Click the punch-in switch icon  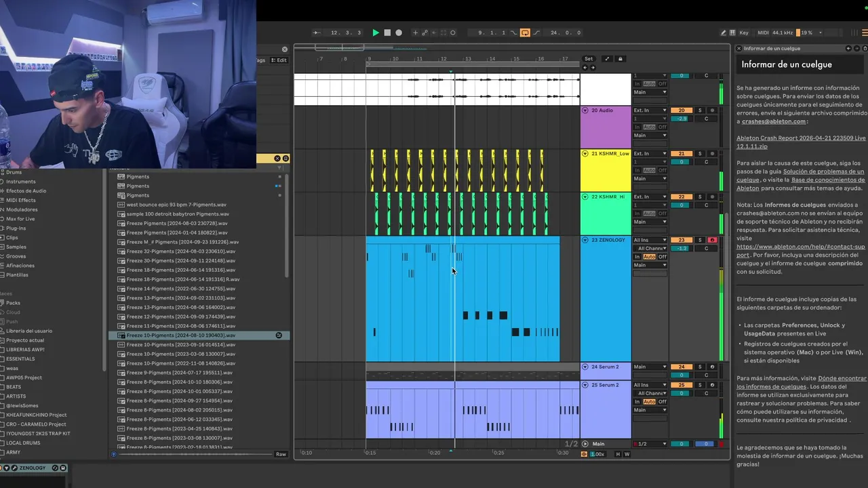(514, 33)
